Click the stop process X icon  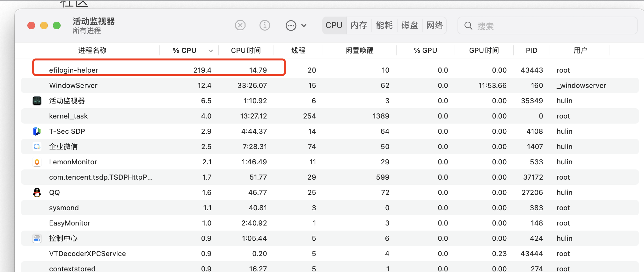point(240,25)
